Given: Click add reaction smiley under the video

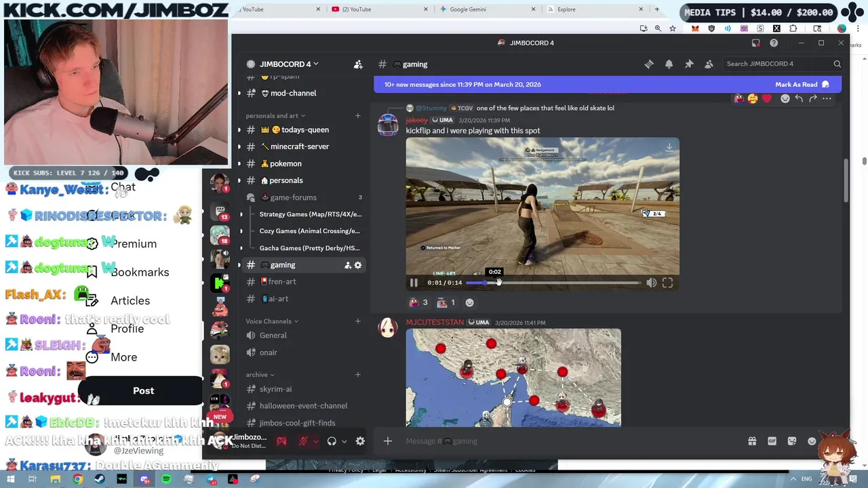Looking at the screenshot, I should tap(469, 303).
